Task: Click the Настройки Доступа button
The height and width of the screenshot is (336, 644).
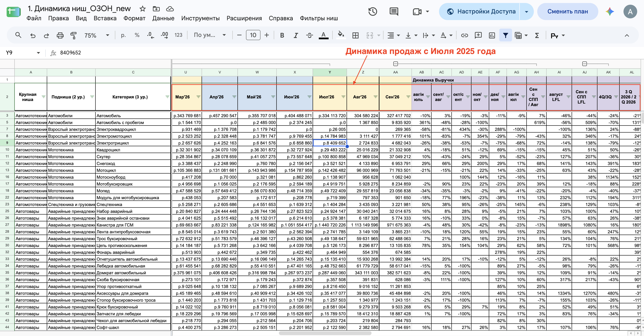Action: pyautogui.click(x=479, y=12)
